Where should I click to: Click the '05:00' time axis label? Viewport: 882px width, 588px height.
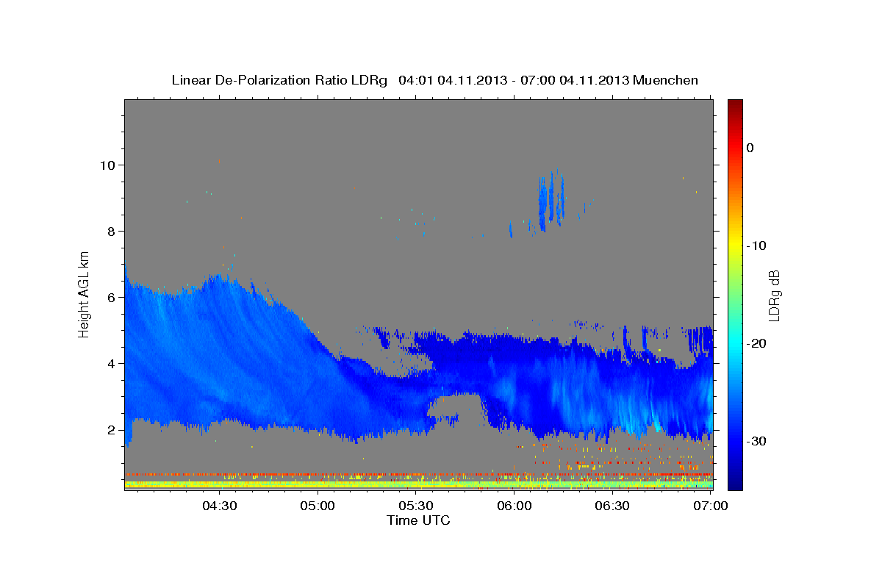[318, 506]
